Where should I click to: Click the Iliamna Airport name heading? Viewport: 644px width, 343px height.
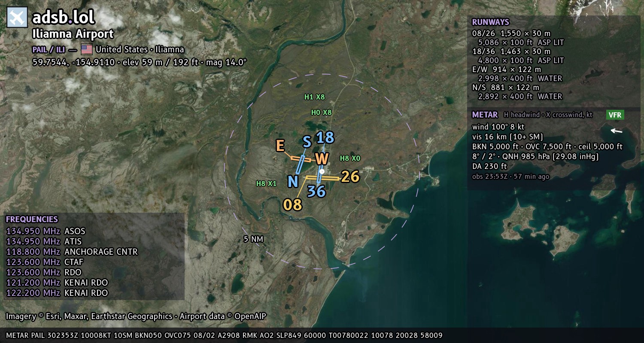(73, 34)
